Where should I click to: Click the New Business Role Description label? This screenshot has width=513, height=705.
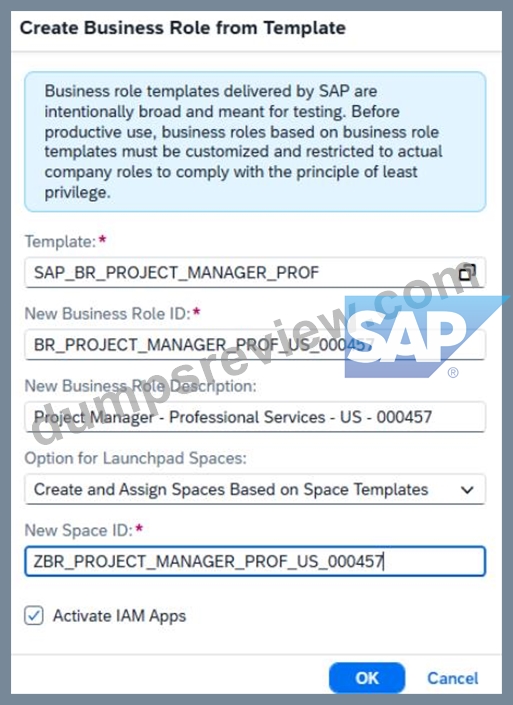pos(140,386)
